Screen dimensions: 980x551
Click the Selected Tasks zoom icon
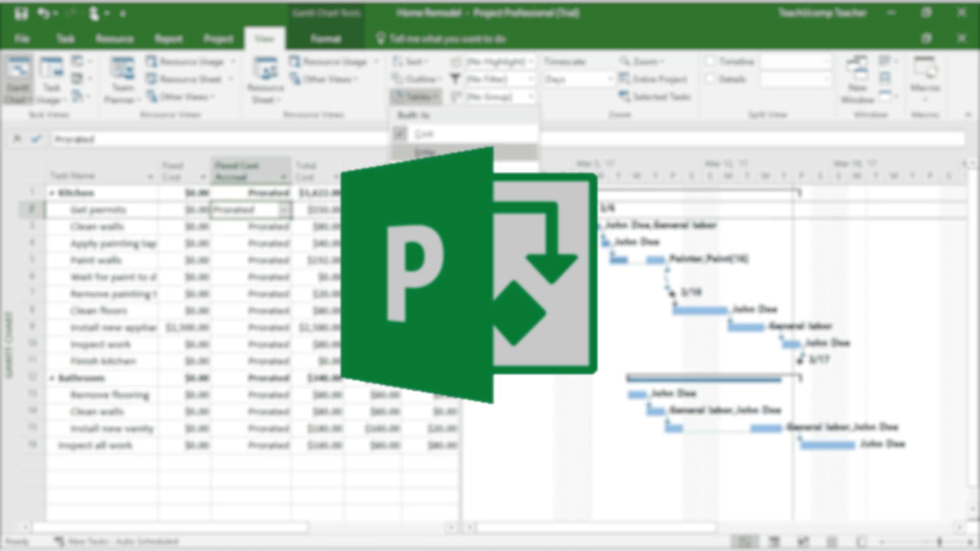pyautogui.click(x=624, y=96)
